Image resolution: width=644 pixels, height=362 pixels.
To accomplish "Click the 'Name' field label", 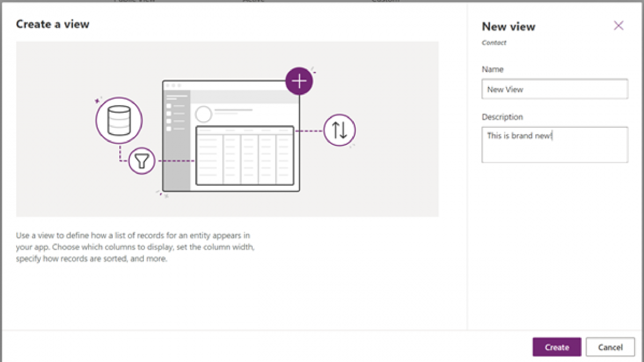I will (492, 69).
